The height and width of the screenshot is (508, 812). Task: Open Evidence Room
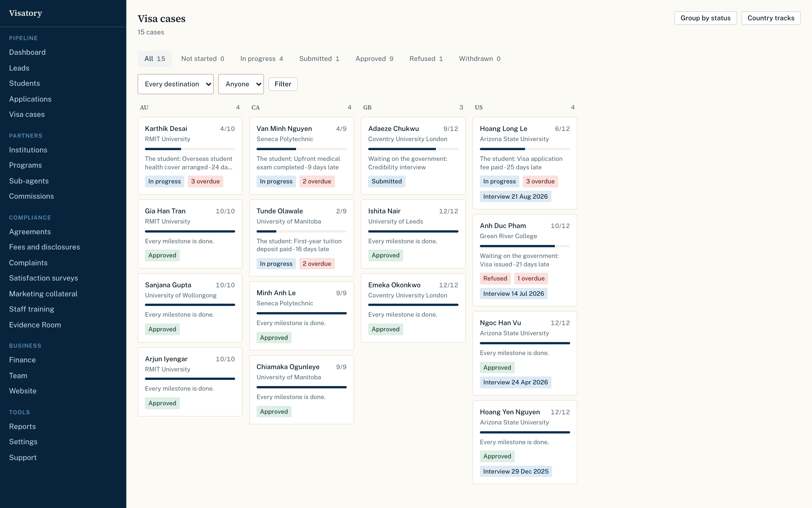coord(35,325)
